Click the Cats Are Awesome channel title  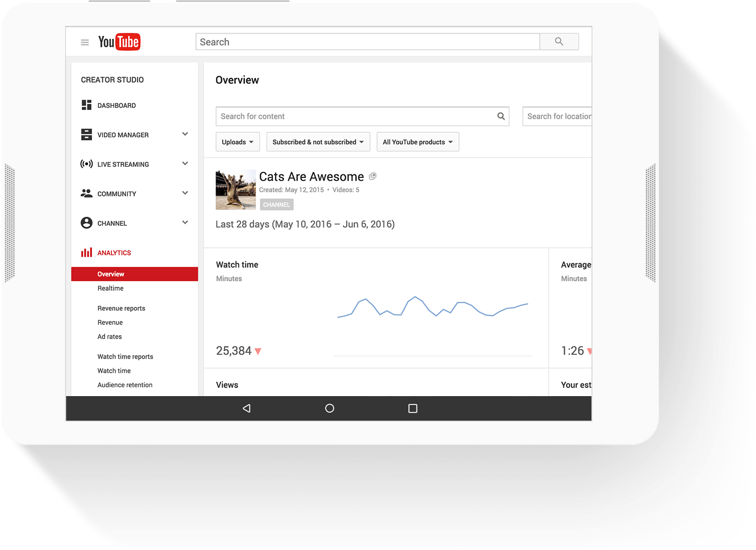(x=311, y=177)
